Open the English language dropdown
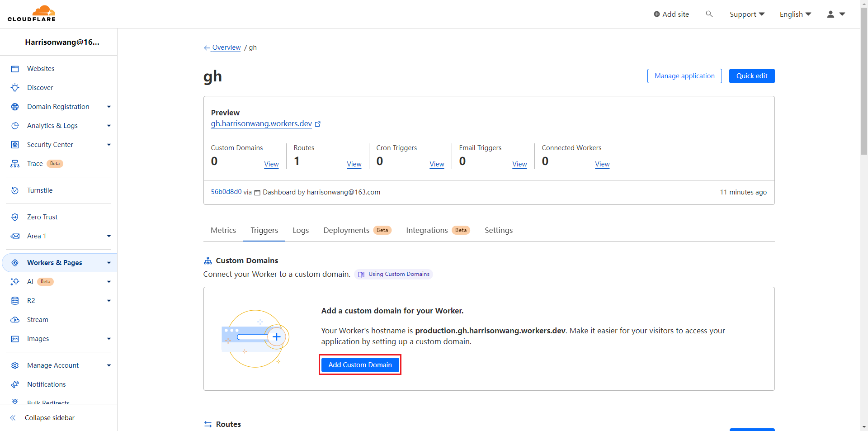This screenshot has height=431, width=868. (795, 14)
